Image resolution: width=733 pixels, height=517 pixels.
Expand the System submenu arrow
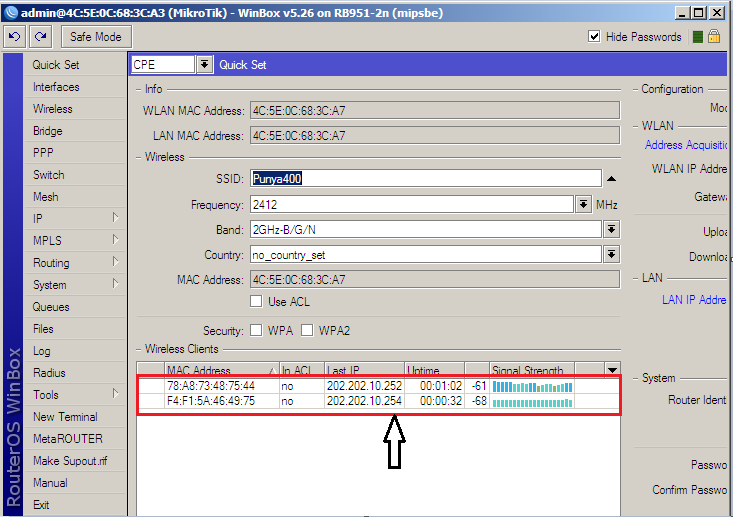click(115, 284)
